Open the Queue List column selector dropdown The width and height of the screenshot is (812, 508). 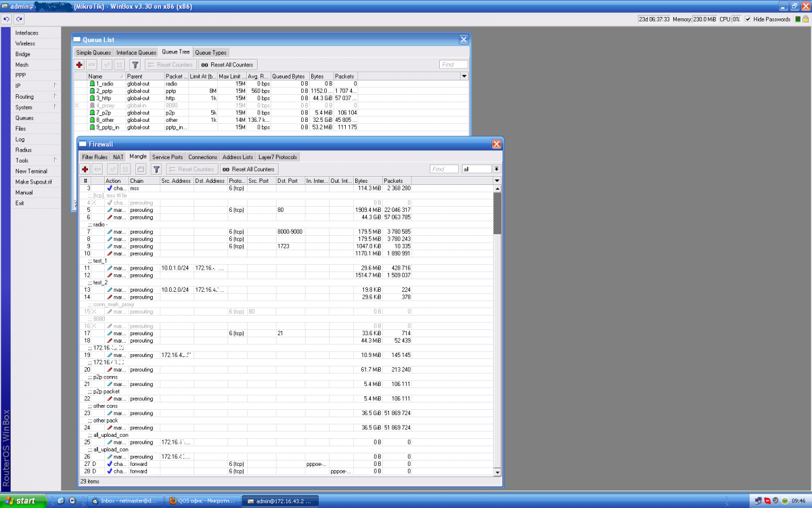pos(464,77)
